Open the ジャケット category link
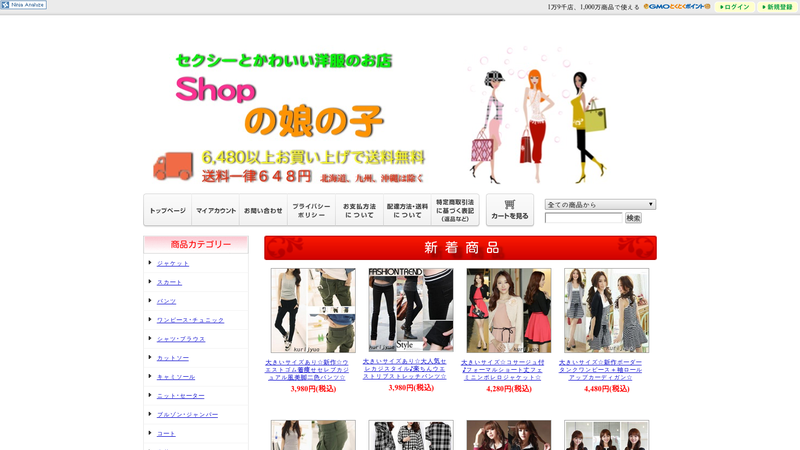The image size is (800, 450). pos(172,263)
